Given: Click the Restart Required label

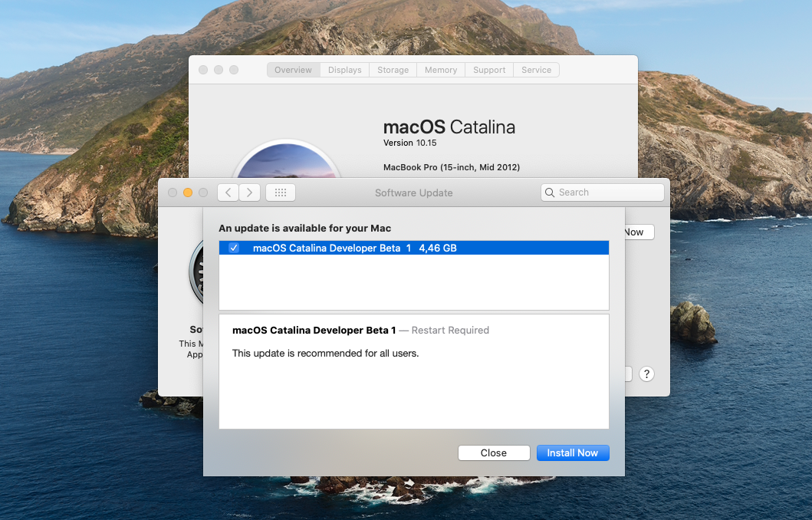Looking at the screenshot, I should click(450, 331).
